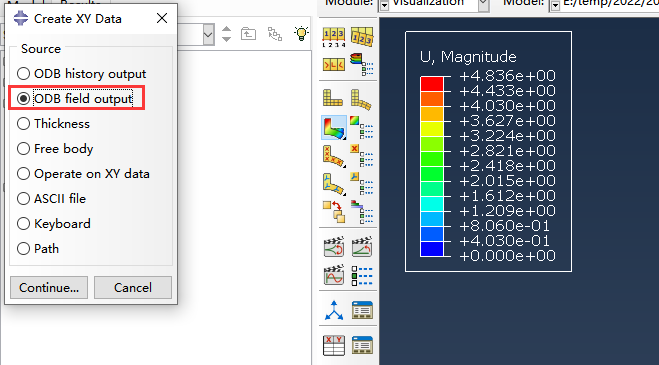Open the Module Visualization dropdown
Screen dimensions: 659x365
click(x=483, y=5)
